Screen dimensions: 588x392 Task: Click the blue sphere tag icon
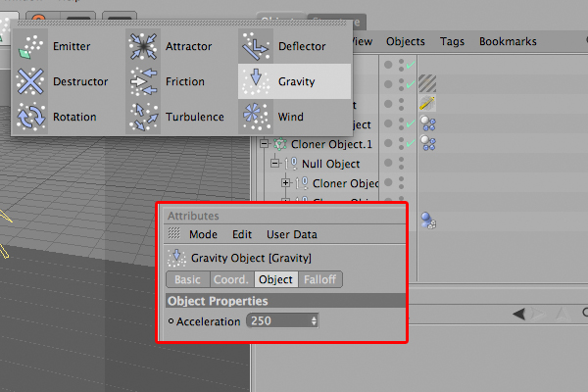coord(428,220)
